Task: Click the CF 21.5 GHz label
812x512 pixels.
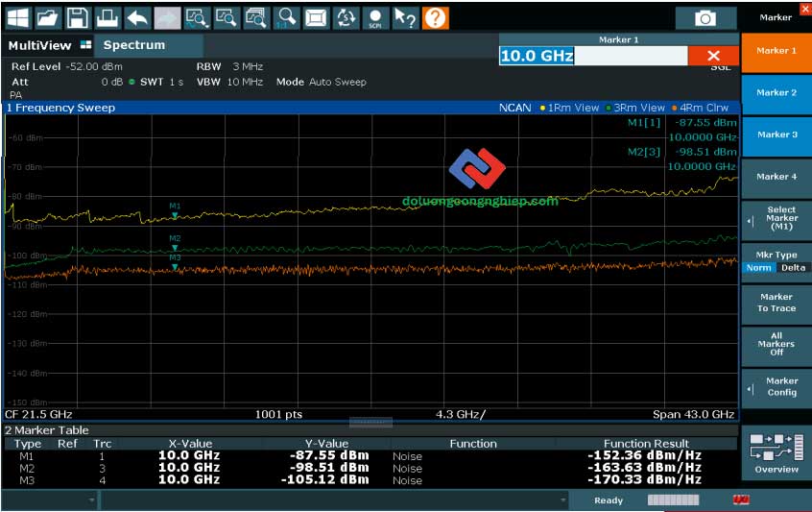Action: (x=38, y=414)
